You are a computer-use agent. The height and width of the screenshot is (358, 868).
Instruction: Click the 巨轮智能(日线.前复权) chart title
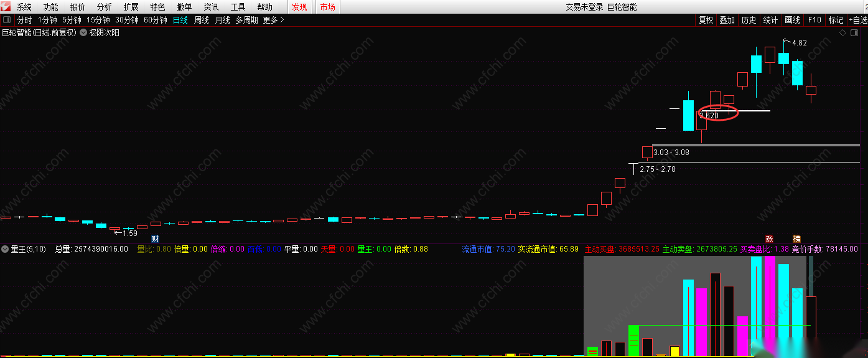point(39,32)
